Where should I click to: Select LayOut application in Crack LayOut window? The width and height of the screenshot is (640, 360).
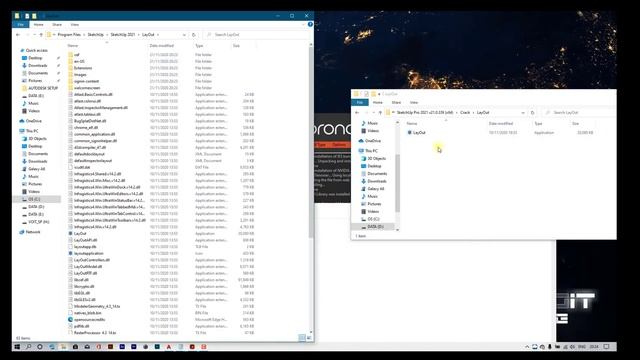(x=419, y=133)
